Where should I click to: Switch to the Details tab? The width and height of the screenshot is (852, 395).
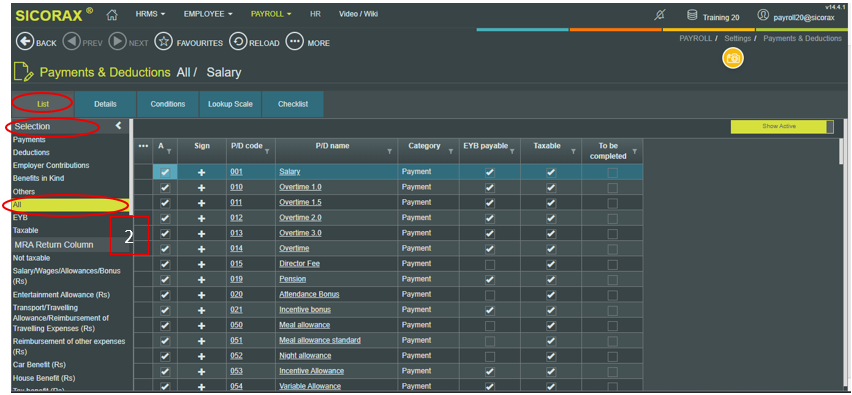[105, 104]
